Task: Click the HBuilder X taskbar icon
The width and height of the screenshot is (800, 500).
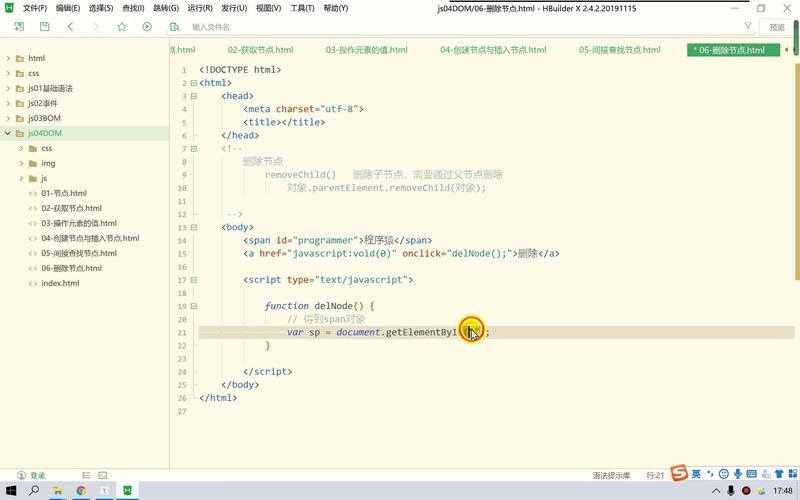Action: (127, 491)
